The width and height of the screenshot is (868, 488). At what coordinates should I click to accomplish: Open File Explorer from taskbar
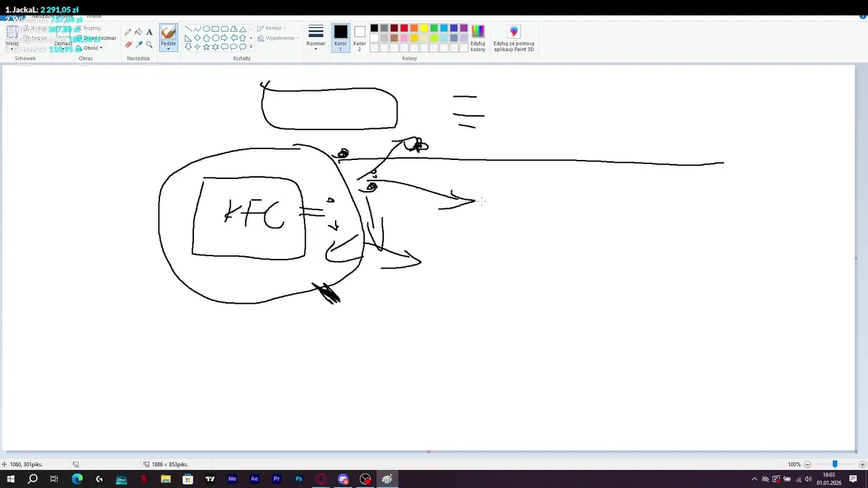click(x=165, y=479)
